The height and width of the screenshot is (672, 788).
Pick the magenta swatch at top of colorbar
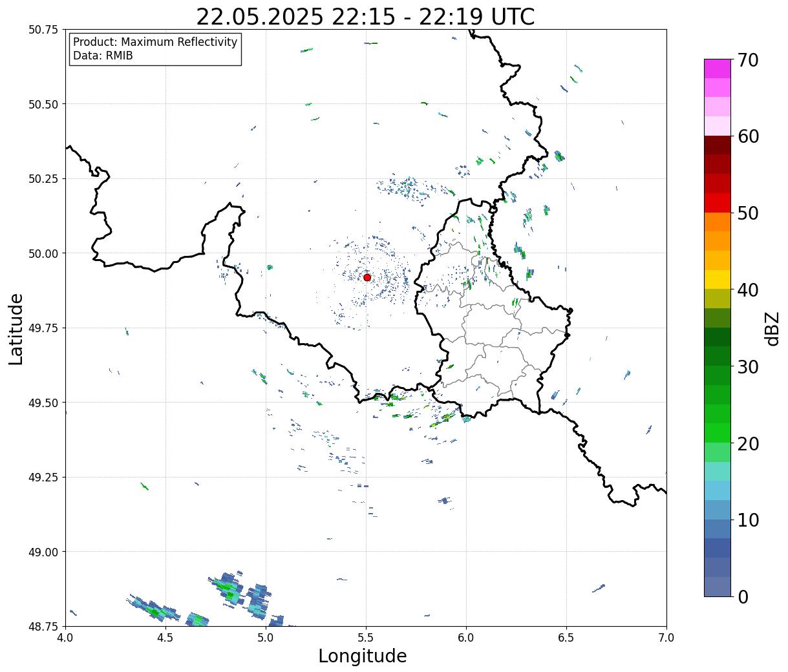718,68
